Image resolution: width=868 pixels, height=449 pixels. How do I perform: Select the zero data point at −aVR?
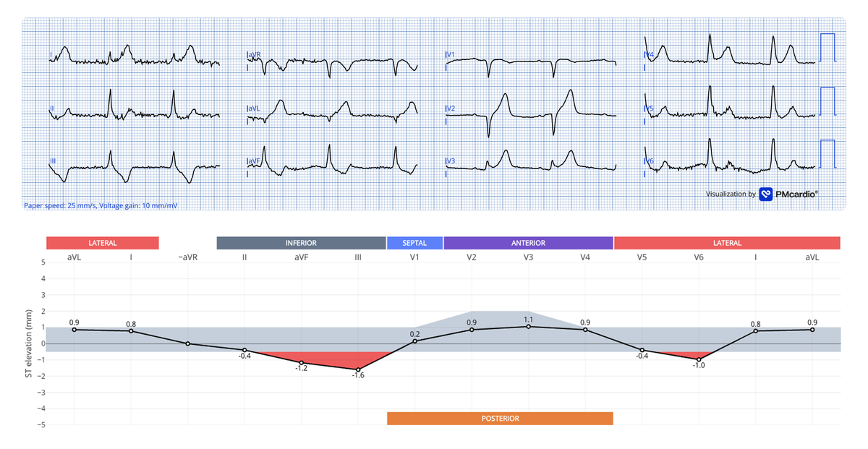point(188,343)
